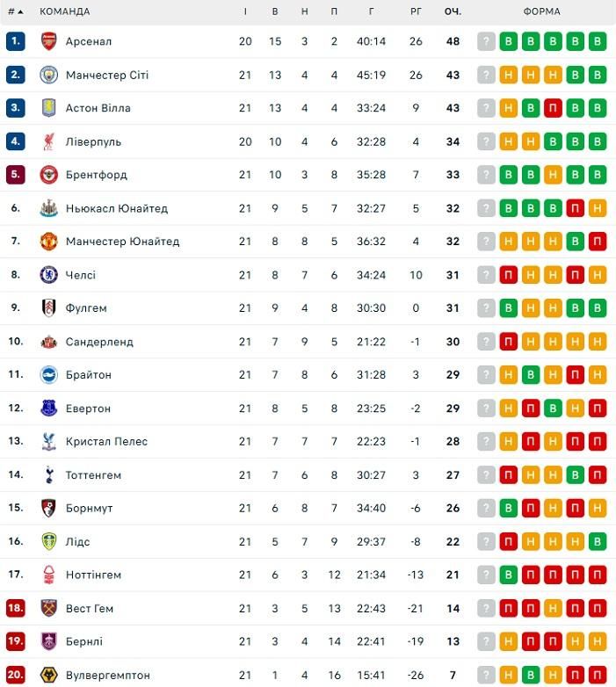Image resolution: width=616 pixels, height=687 pixels.
Task: Click the red position 18 badge
Action: click(x=15, y=609)
